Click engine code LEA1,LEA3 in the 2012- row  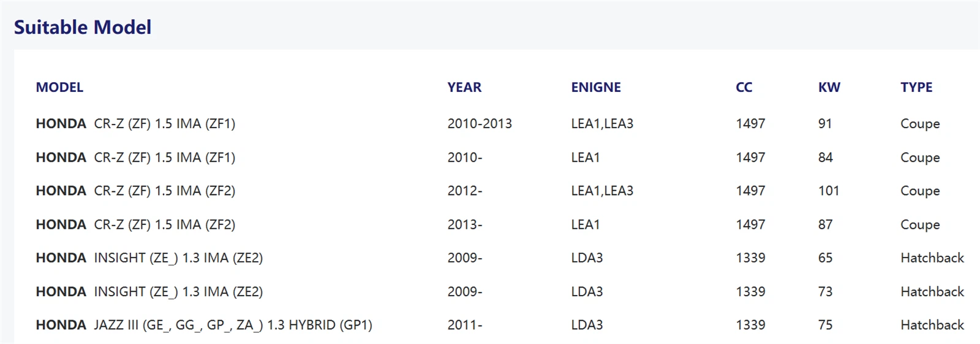pos(602,191)
